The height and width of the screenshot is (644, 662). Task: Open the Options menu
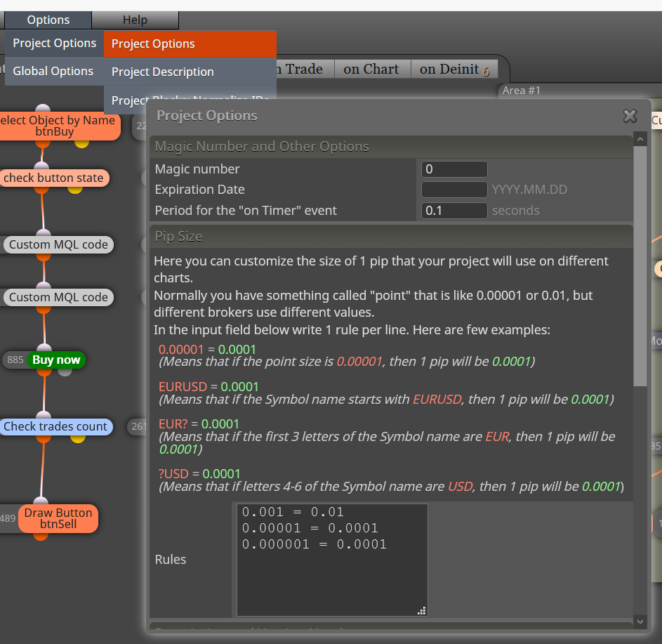[x=48, y=20]
